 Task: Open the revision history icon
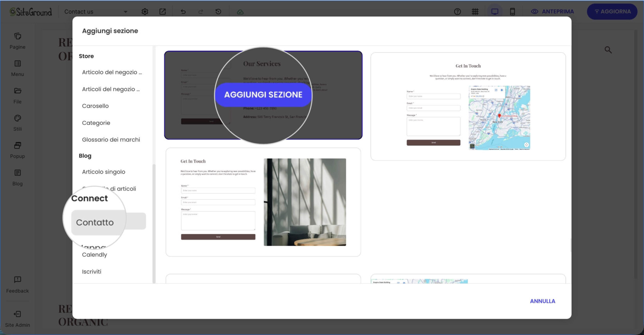tap(218, 12)
